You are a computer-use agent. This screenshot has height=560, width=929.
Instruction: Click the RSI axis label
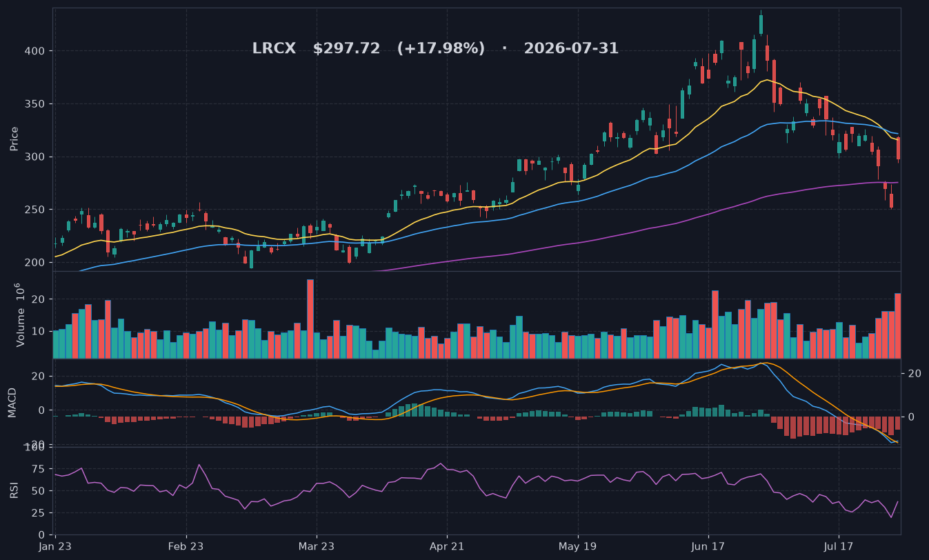[14, 490]
